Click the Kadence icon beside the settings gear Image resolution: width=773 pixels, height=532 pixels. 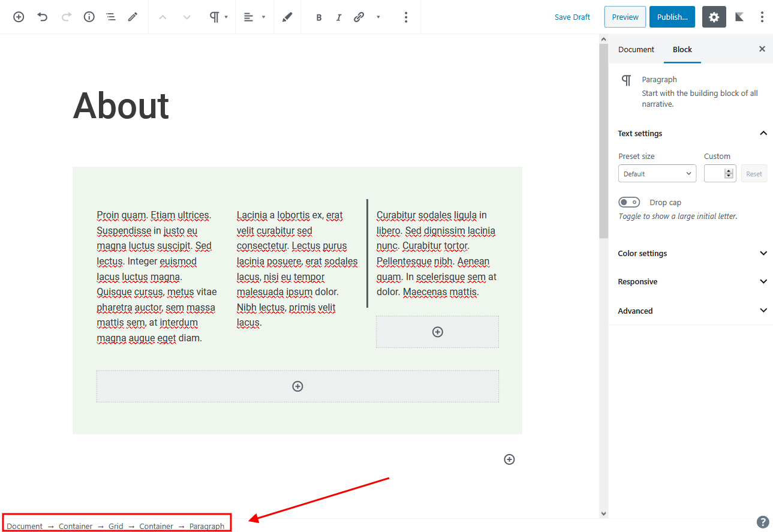(x=739, y=17)
